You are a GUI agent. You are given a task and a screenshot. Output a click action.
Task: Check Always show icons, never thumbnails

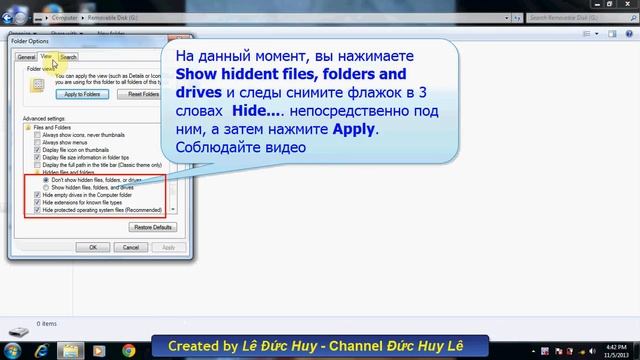coord(37,135)
